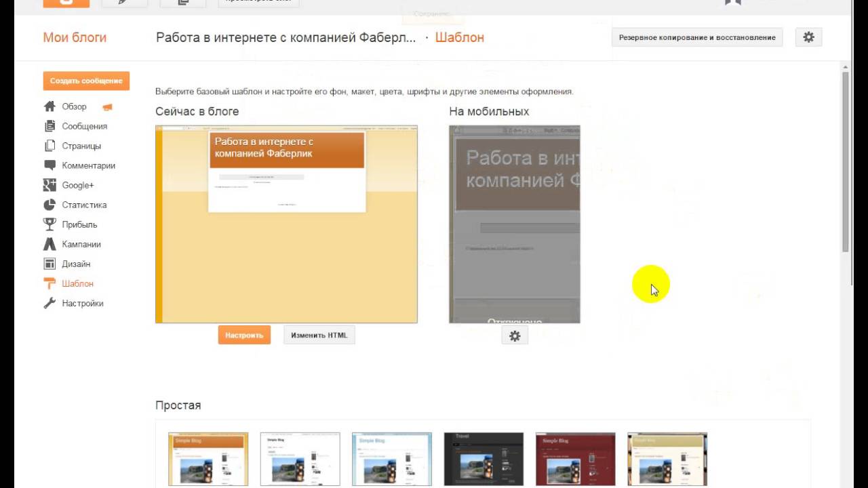Open Страницы via its pages icon
868x488 pixels.
pyautogui.click(x=50, y=146)
